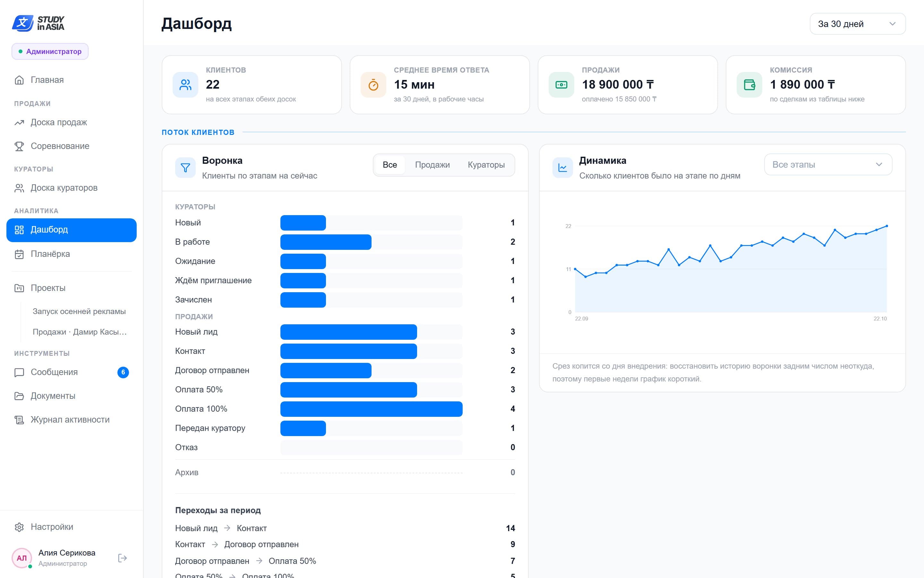Click the Администратор role badge

pos(50,51)
